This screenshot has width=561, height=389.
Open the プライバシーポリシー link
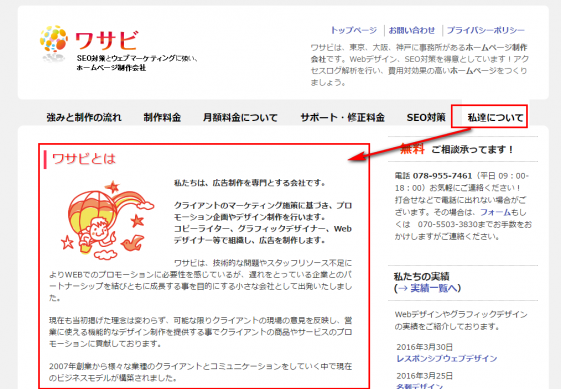(486, 30)
